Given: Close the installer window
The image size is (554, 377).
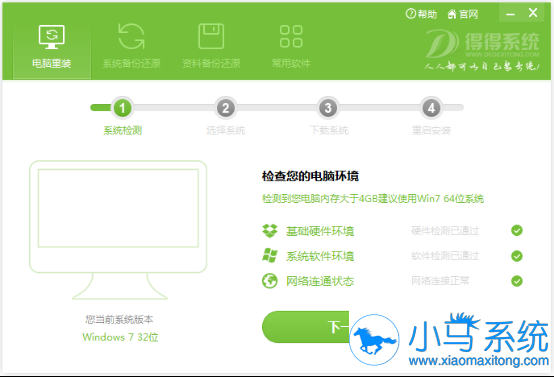Looking at the screenshot, I should click(x=533, y=13).
